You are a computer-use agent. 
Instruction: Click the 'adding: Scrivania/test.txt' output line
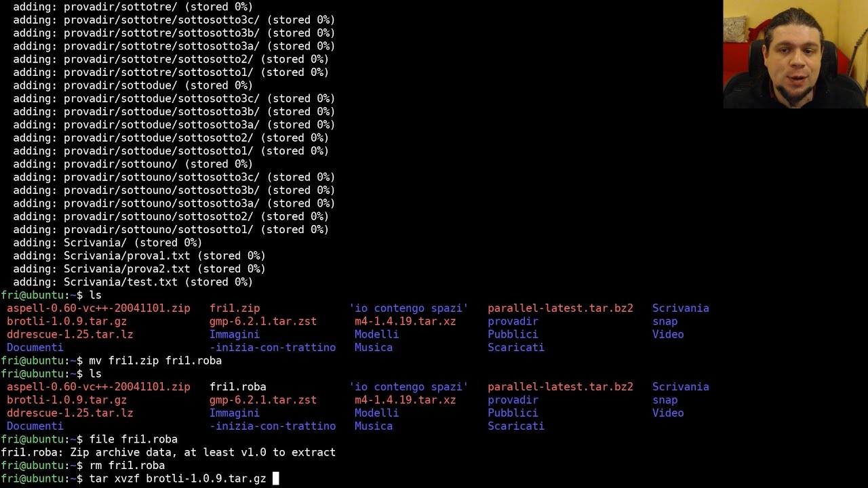click(x=133, y=282)
